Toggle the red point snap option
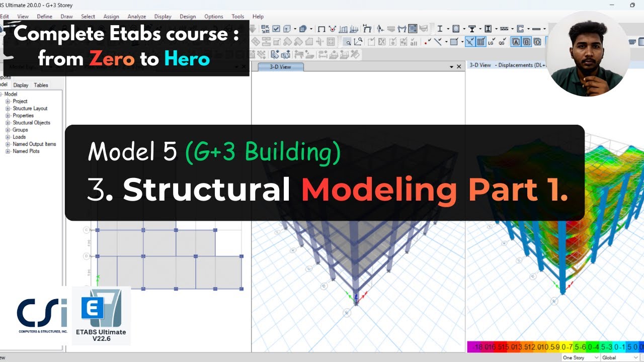644x362 pixels. [x=428, y=42]
